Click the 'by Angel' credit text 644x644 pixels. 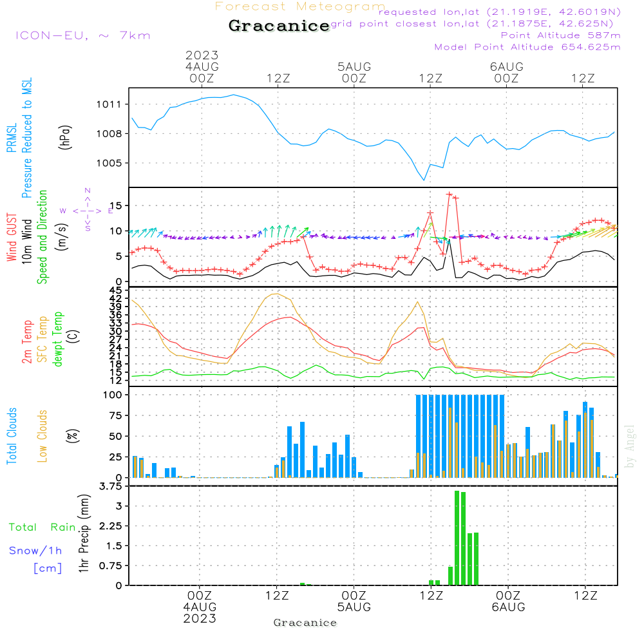[630, 446]
